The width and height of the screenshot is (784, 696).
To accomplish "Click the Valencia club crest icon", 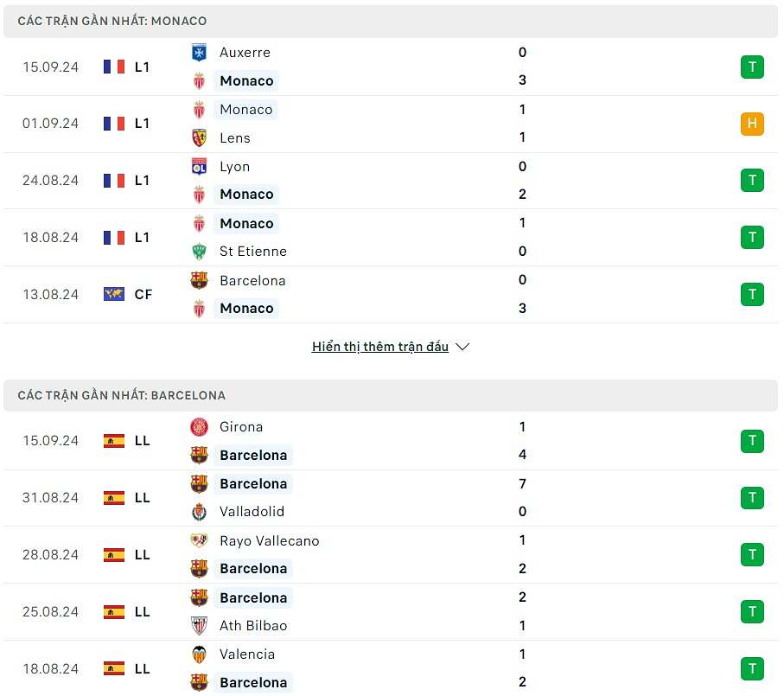I will [199, 654].
